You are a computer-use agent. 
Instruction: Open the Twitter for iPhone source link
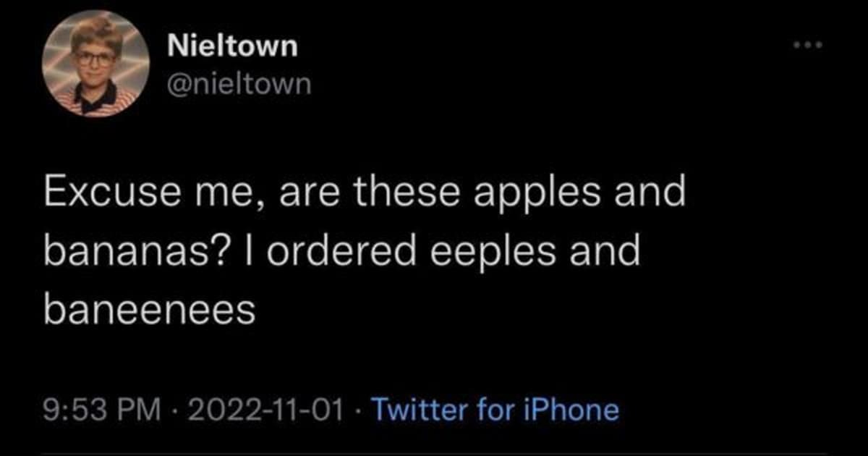(495, 410)
